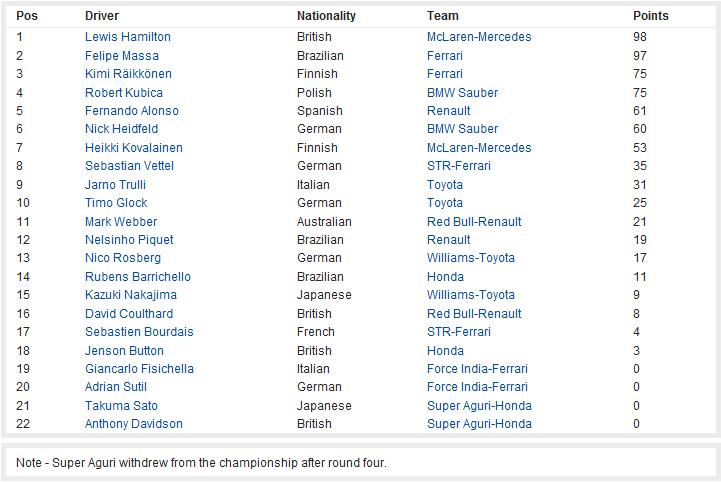Select Robert Kubica link
The width and height of the screenshot is (721, 482).
coord(124,92)
